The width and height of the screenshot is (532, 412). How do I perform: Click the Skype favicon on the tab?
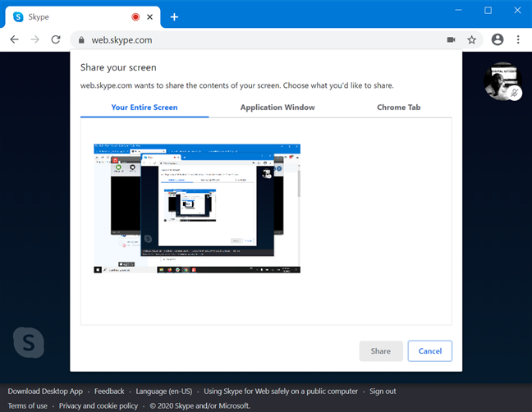(18, 16)
